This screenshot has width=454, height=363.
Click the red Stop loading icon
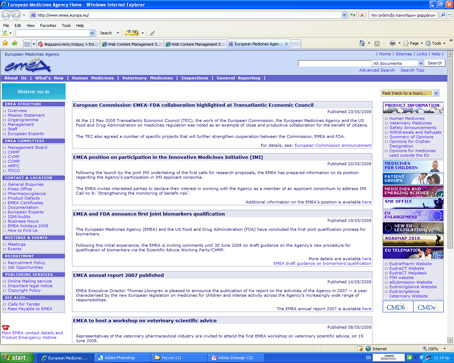[362, 15]
